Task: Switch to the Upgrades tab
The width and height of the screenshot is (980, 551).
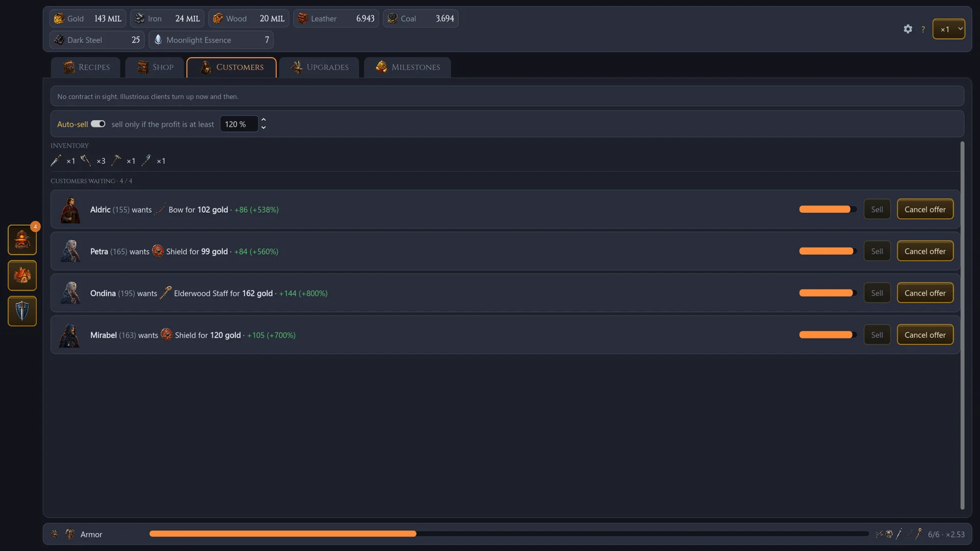Action: tap(320, 67)
